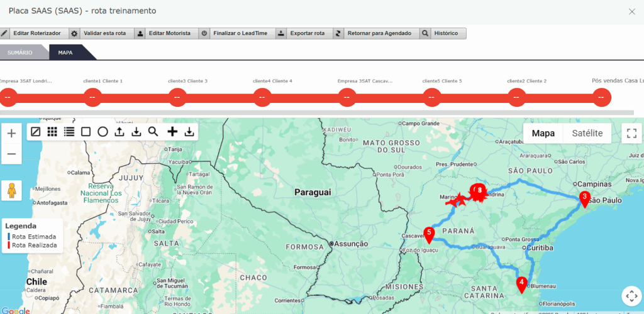Screen dimensions: 644x314
Task: Open Histórico from the top toolbar
Action: (444, 33)
